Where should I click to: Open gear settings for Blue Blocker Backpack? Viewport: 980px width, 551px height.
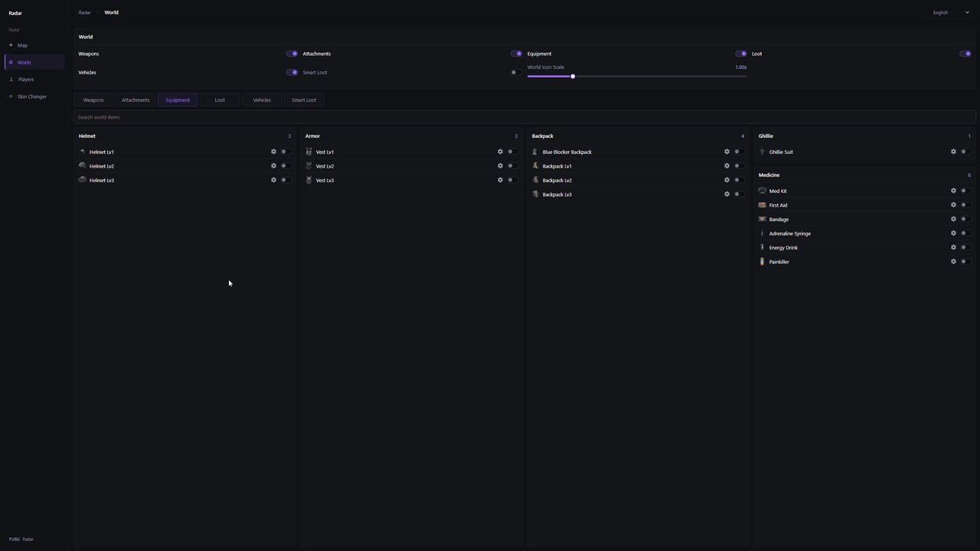(x=727, y=152)
